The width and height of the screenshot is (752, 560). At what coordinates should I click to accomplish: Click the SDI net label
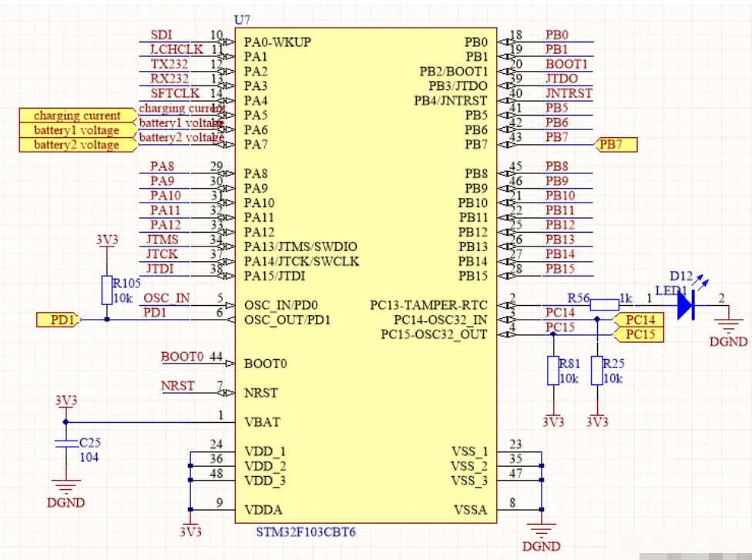pos(162,35)
